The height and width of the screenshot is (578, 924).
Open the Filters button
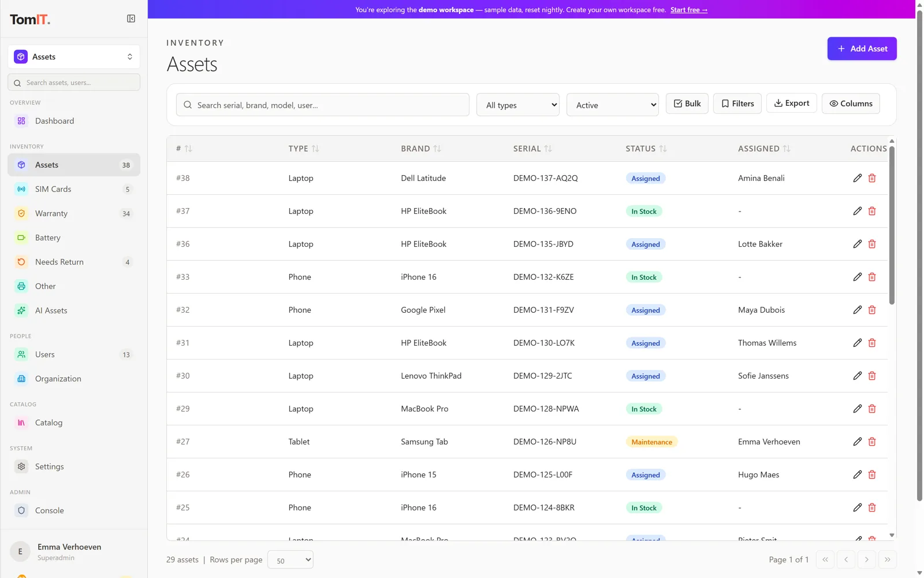pos(737,103)
